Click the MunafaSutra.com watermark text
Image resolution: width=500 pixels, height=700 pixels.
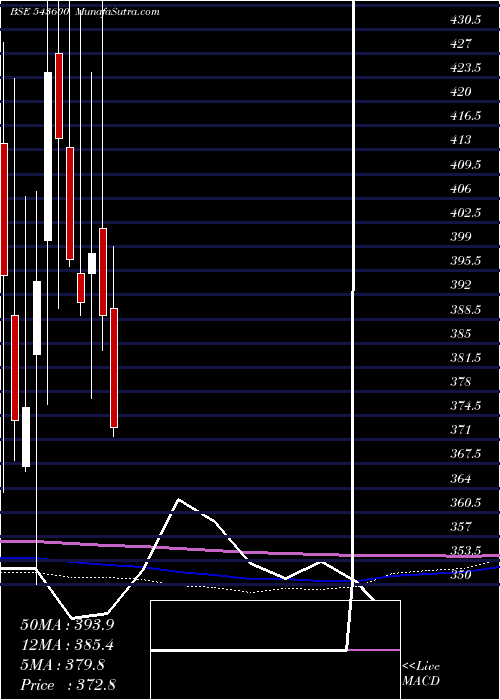pyautogui.click(x=117, y=12)
